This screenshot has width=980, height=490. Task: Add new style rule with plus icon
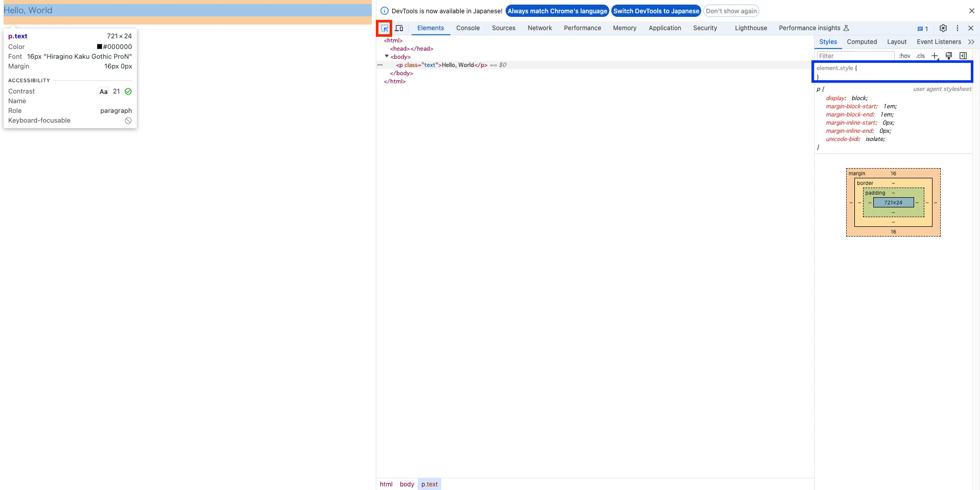point(935,56)
